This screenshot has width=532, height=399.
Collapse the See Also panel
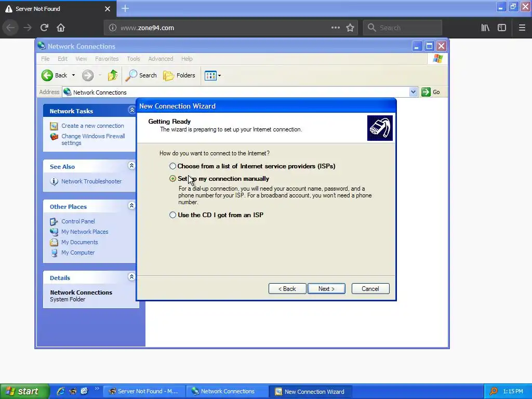point(131,166)
